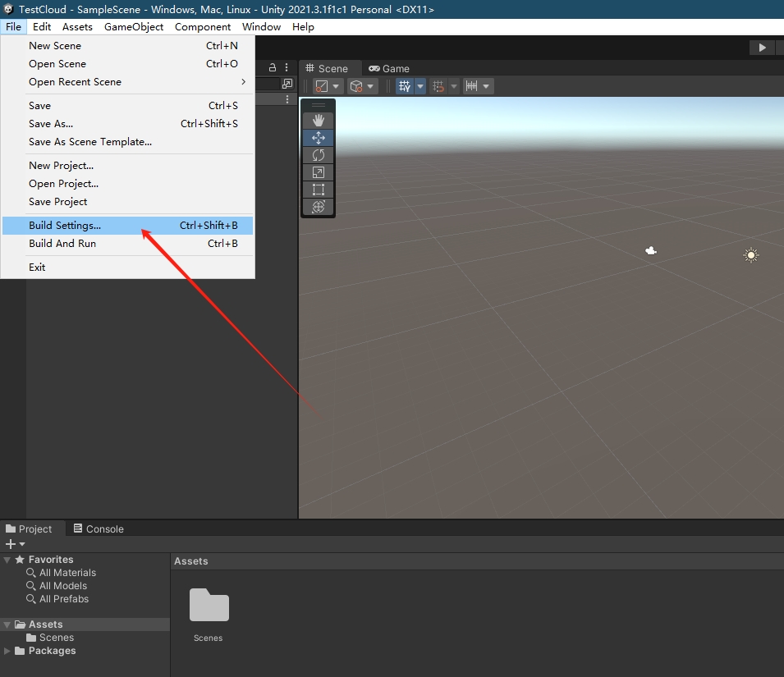The height and width of the screenshot is (677, 784).
Task: Click the Hierarchy panel lock icon
Action: coord(273,67)
